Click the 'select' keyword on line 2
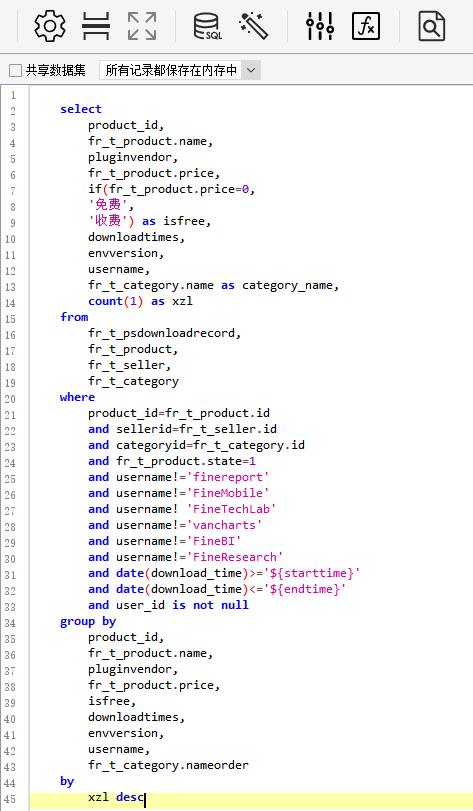Screen dimensions: 473x811 81,109
